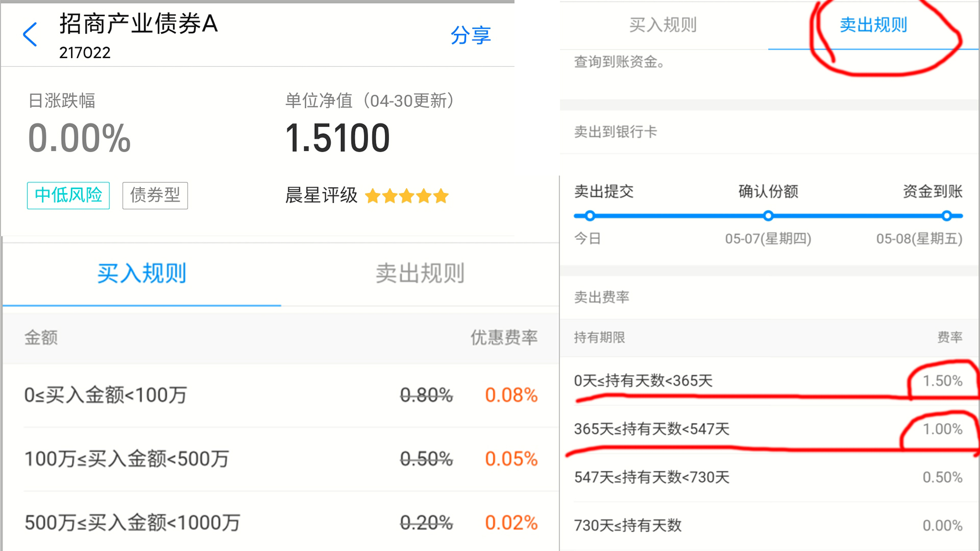Image resolution: width=980 pixels, height=551 pixels.
Task: Click the 晨星评级 five-star rating
Action: [407, 196]
